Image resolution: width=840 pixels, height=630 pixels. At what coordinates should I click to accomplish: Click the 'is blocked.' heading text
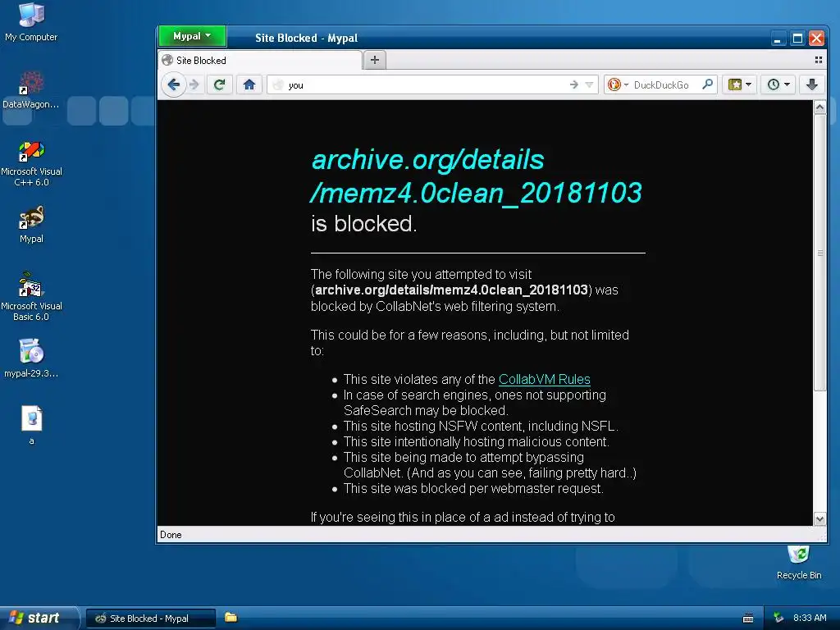(x=363, y=224)
